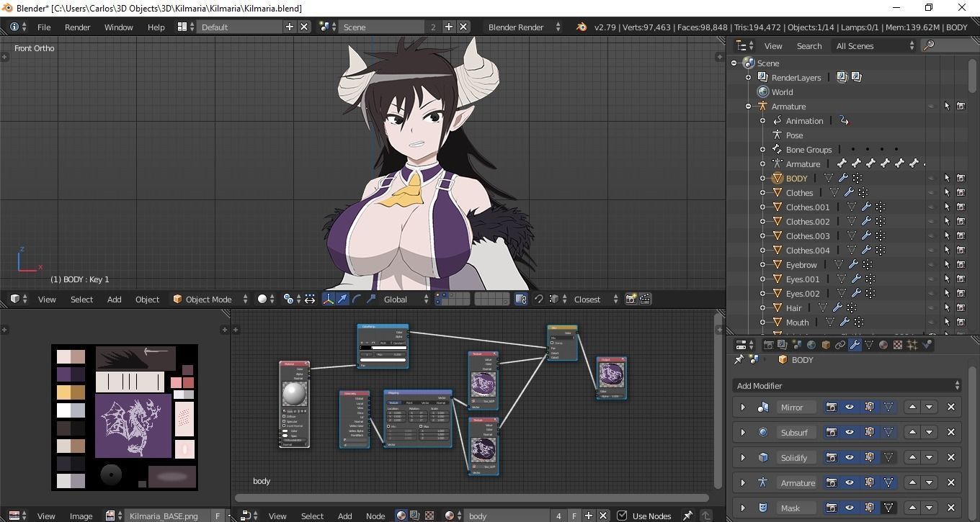Open the Help menu

point(156,27)
